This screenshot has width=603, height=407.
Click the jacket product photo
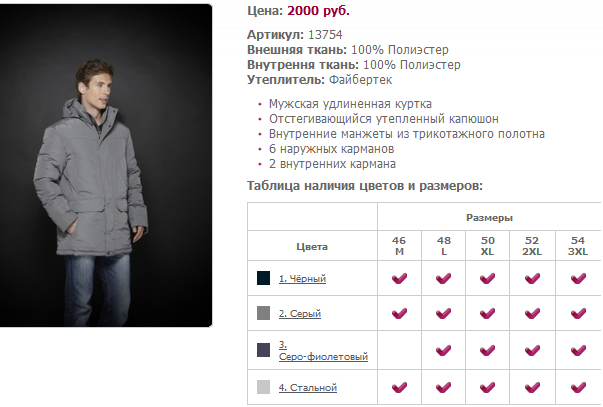tap(107, 165)
